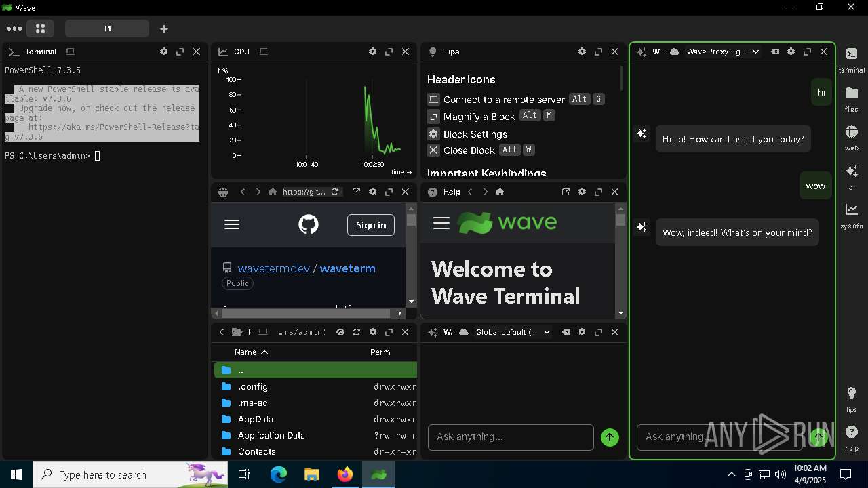Viewport: 868px width, 488px height.
Task: Click the CPU block connection icon
Action: (264, 52)
